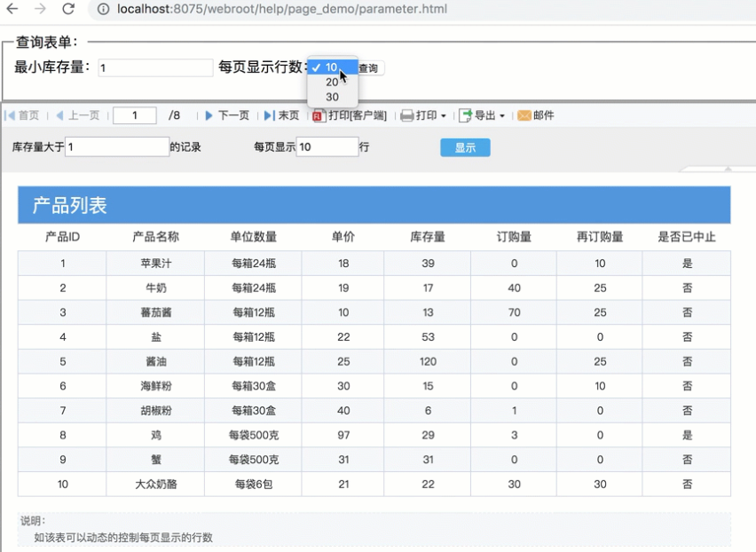This screenshot has width=756, height=552.
Task: Click the stock value 120 cell
Action: 428,361
